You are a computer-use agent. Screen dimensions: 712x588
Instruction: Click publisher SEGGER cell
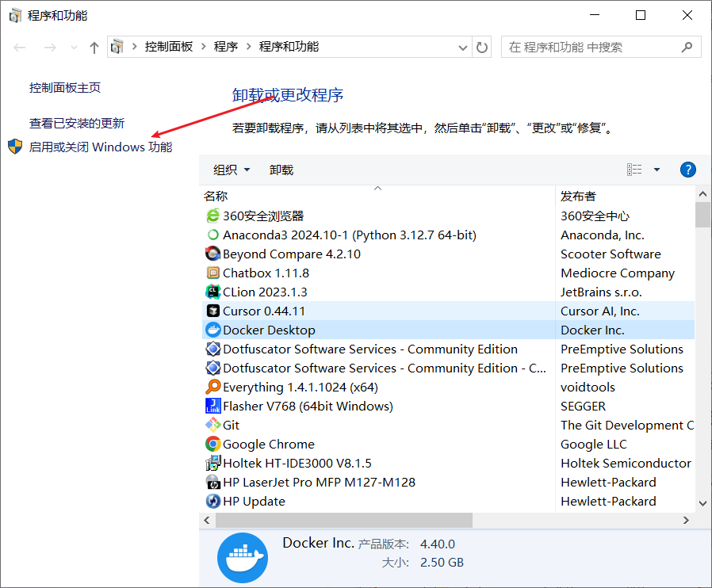point(584,406)
